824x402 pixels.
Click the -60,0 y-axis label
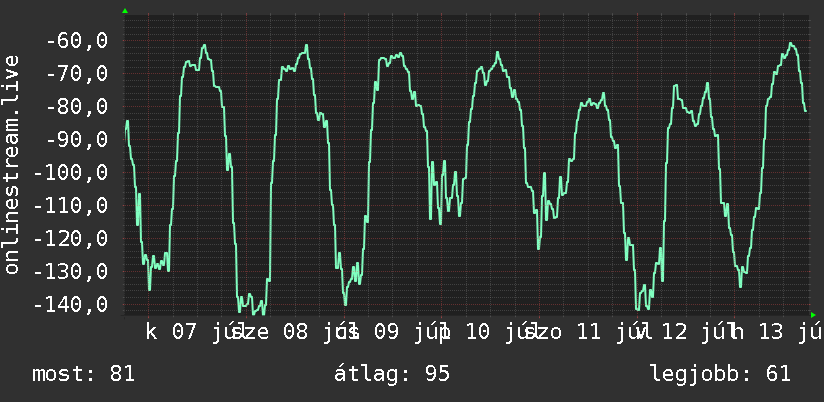point(77,40)
